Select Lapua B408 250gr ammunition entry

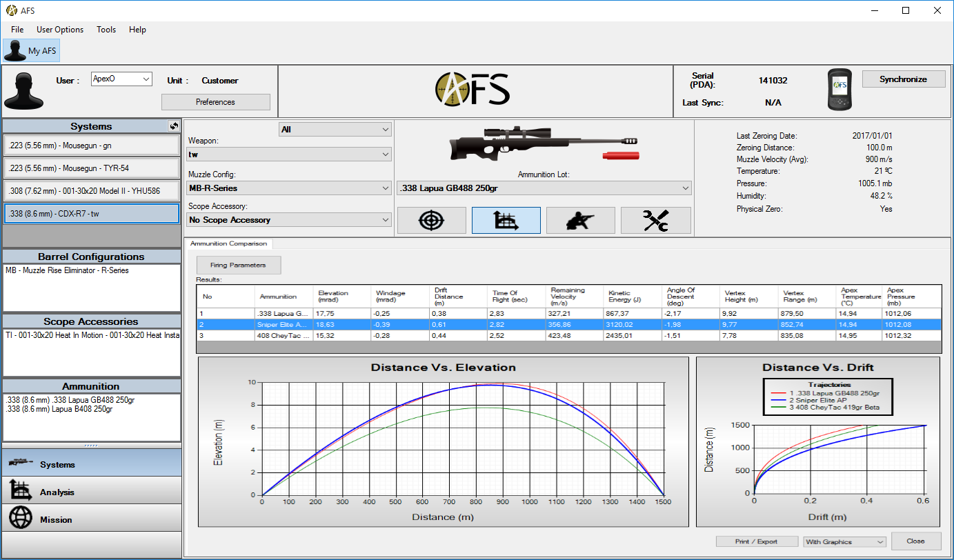click(x=59, y=409)
